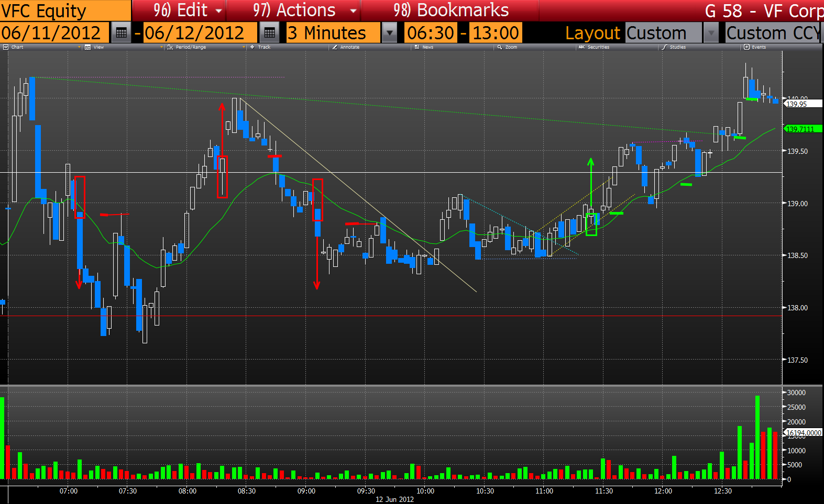
Task: Click the 07:00 time axis label
Action: 69,491
